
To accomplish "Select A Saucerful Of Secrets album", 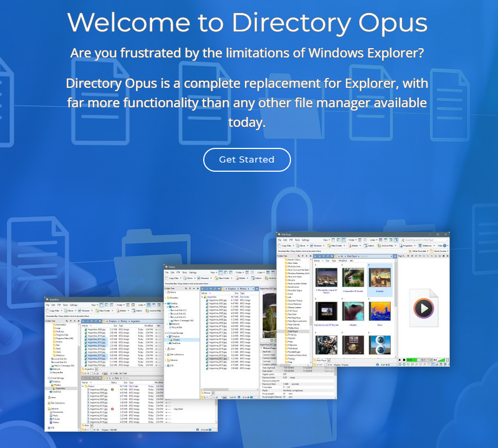I will click(353, 280).
